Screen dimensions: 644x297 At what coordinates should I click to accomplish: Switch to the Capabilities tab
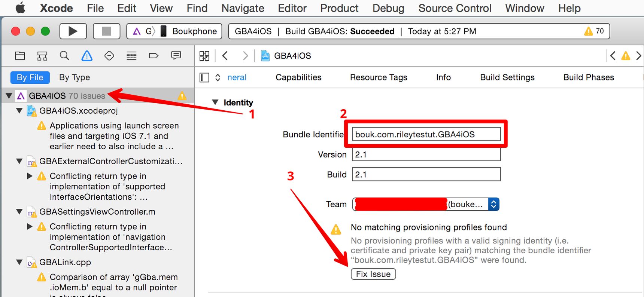298,77
